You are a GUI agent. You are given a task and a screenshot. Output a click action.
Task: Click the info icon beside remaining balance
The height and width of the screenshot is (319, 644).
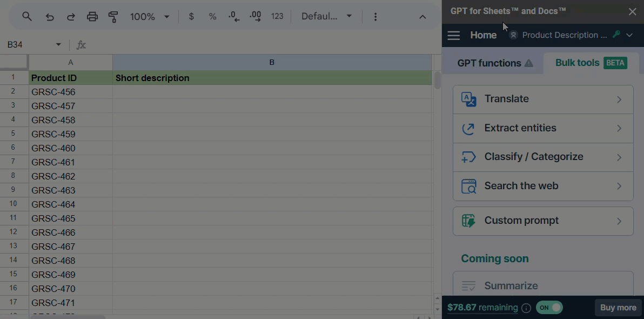click(x=526, y=308)
